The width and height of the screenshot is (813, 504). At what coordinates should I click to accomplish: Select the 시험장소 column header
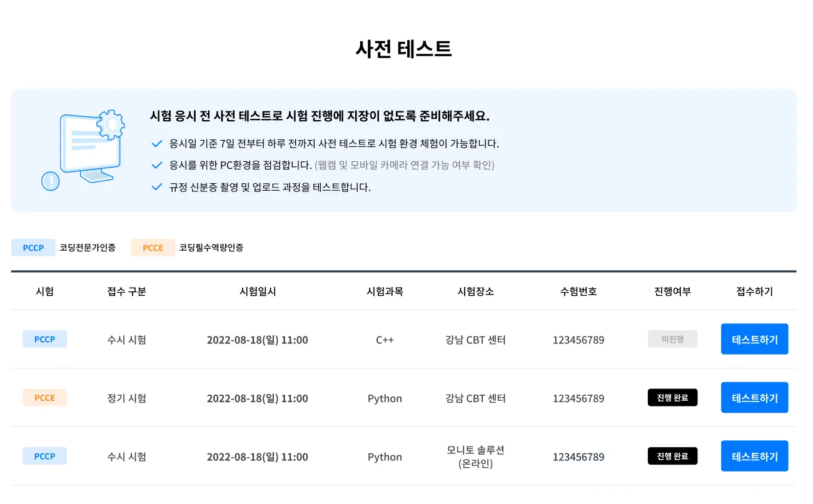(x=475, y=291)
